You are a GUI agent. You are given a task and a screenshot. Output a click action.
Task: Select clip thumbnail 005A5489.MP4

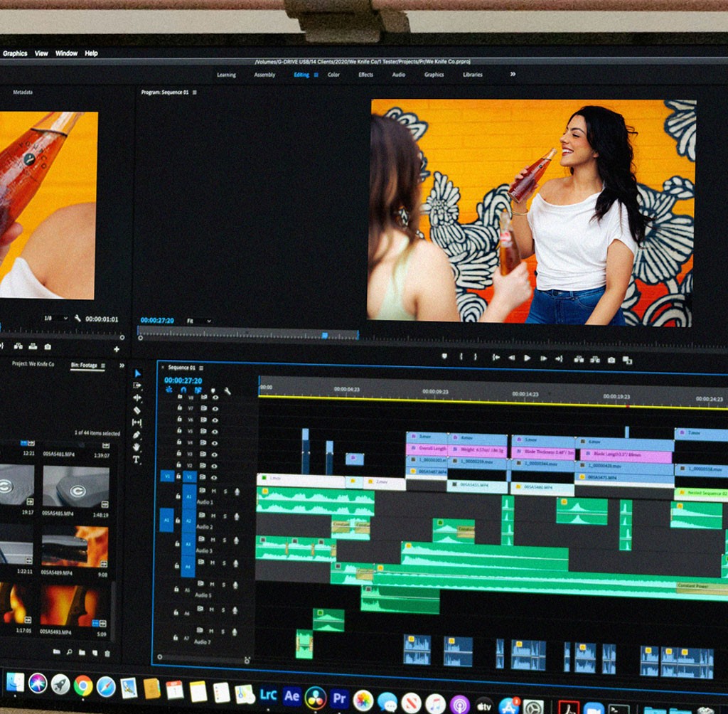click(75, 547)
